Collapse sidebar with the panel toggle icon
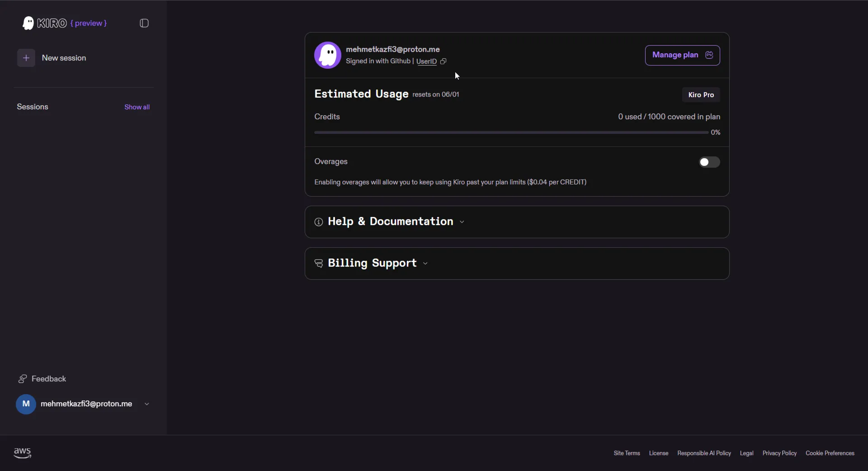The height and width of the screenshot is (471, 868). [x=144, y=24]
